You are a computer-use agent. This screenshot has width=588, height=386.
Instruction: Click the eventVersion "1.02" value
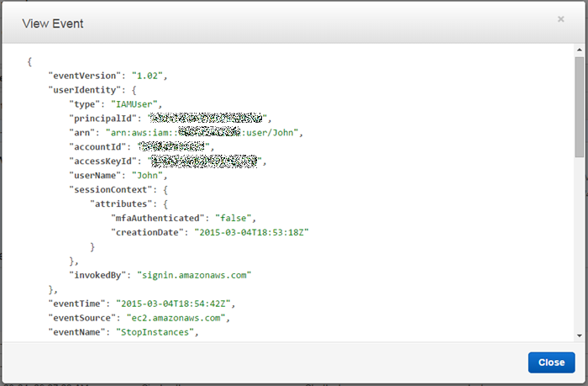(149, 76)
